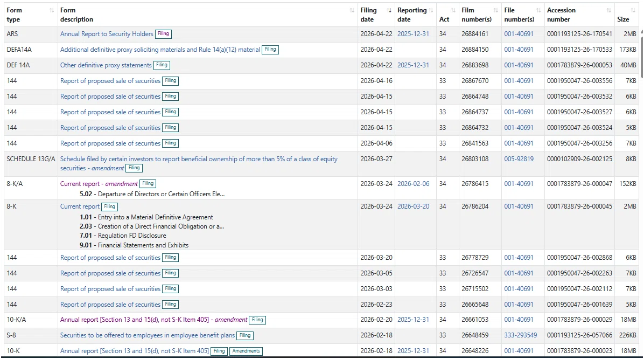Viewport: 644px width, 359px height.
Task: Open reporting date 2026-02-06 link
Action: 413,184
